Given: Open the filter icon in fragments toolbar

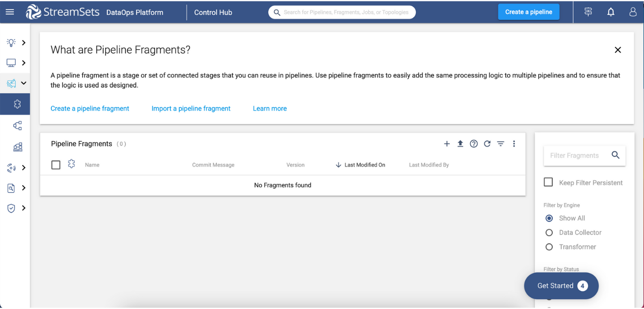Looking at the screenshot, I should (500, 144).
